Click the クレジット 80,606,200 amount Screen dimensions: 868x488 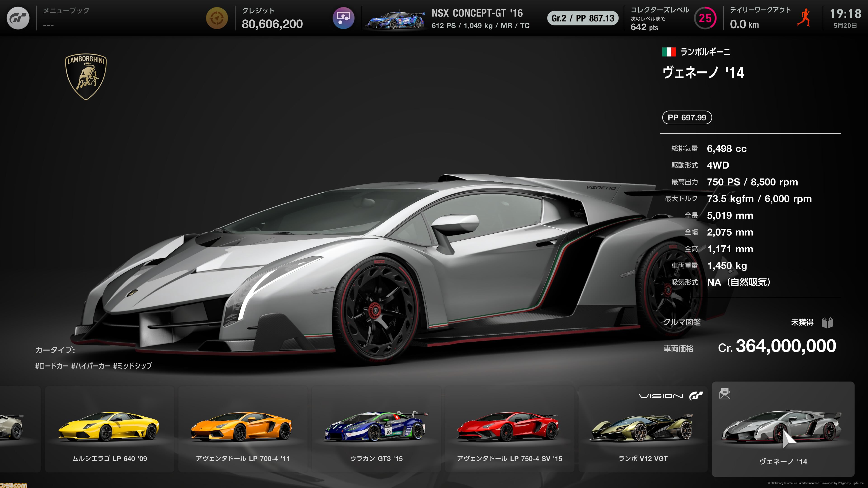[x=272, y=24]
